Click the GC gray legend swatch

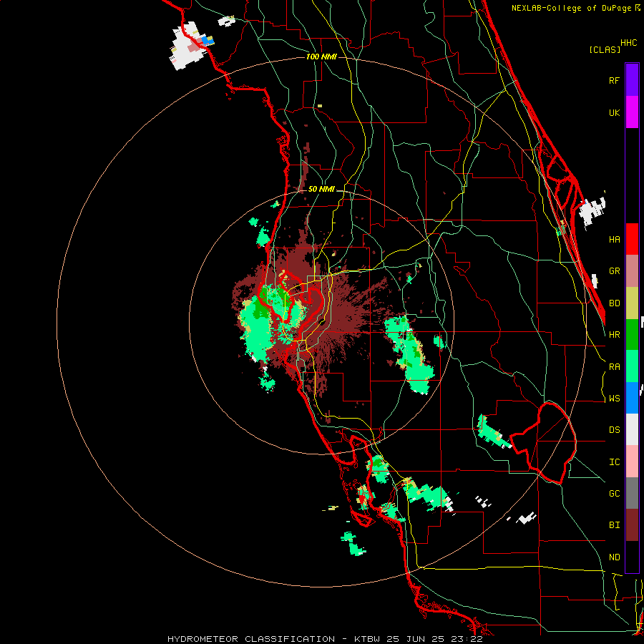[632, 493]
